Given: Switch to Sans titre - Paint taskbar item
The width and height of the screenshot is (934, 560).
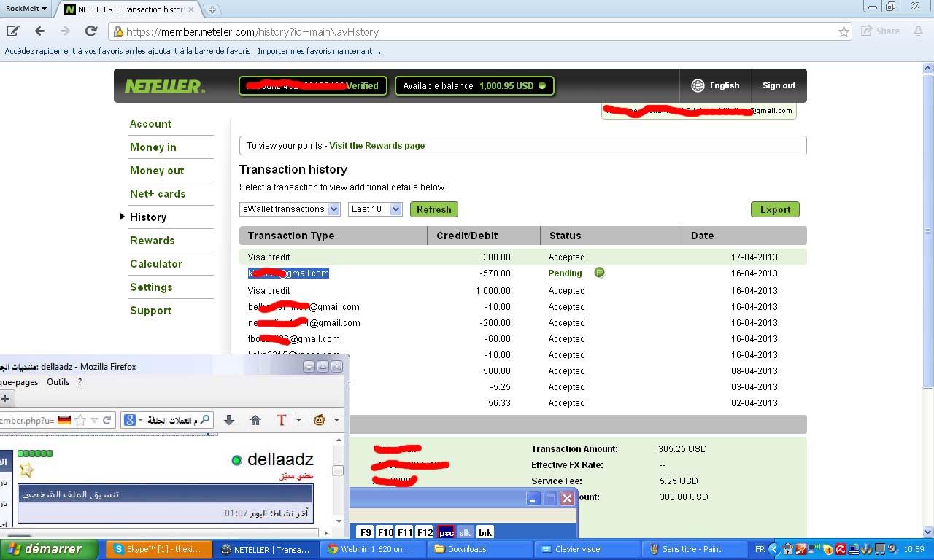Looking at the screenshot, I should pyautogui.click(x=693, y=549).
